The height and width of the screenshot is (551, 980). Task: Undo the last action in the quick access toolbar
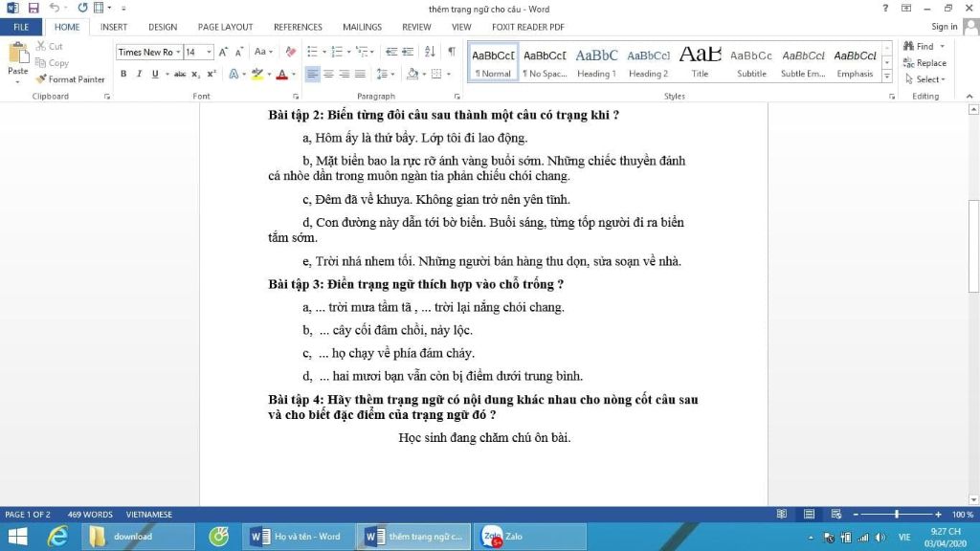(55, 8)
